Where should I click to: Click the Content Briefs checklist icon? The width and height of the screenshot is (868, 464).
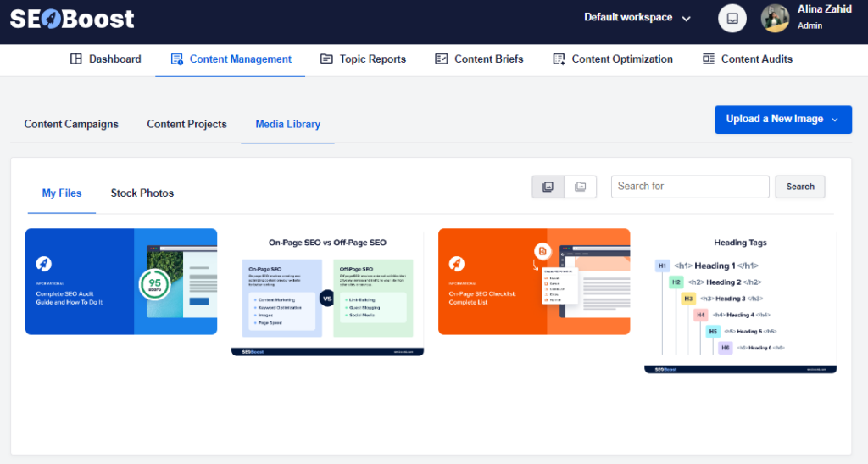441,59
